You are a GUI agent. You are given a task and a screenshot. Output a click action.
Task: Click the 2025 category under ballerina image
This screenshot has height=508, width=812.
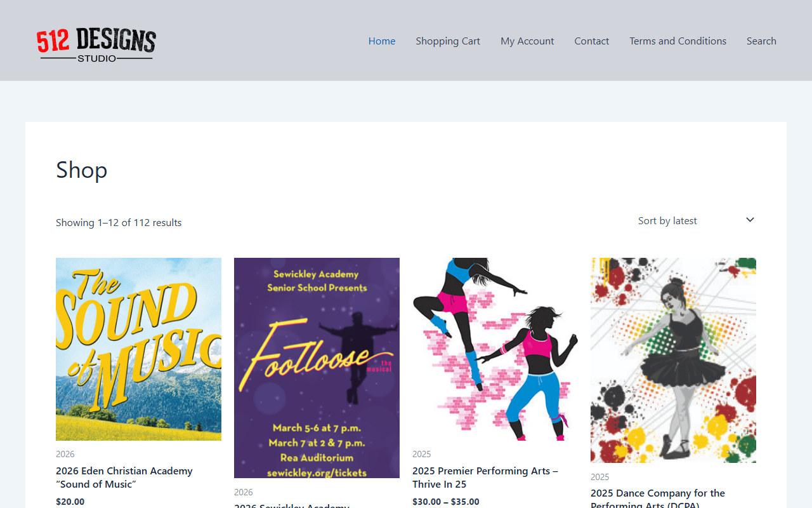tap(600, 477)
